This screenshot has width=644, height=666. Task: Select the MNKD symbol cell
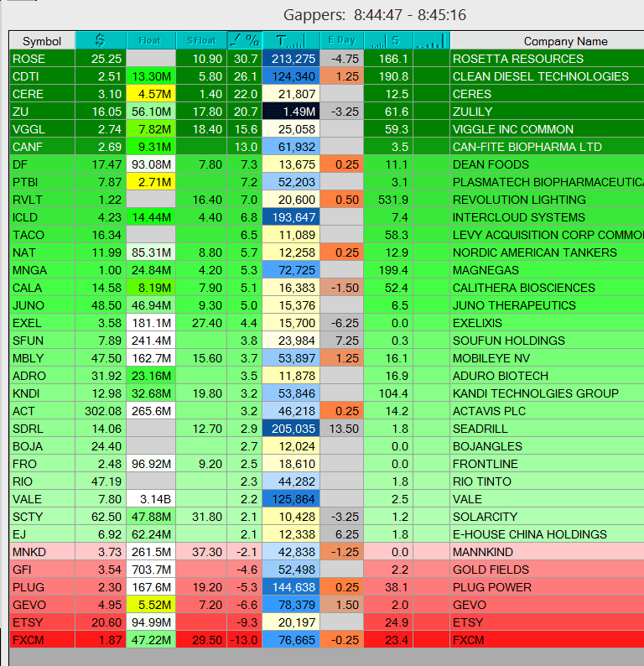43,552
